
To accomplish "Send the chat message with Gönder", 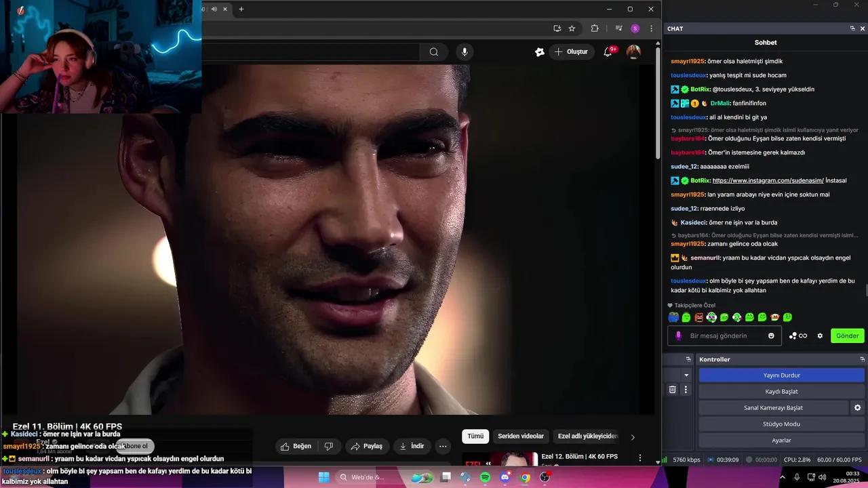I will point(847,335).
